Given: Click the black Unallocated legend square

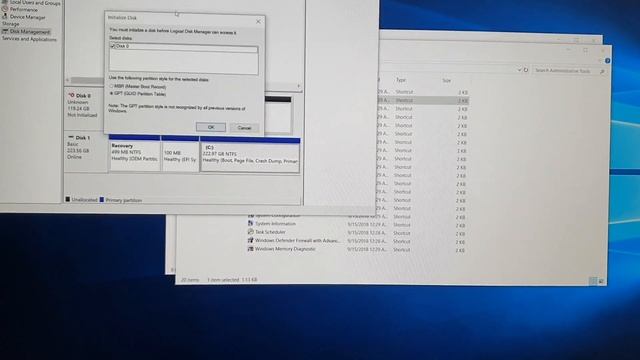Looking at the screenshot, I should click(68, 199).
